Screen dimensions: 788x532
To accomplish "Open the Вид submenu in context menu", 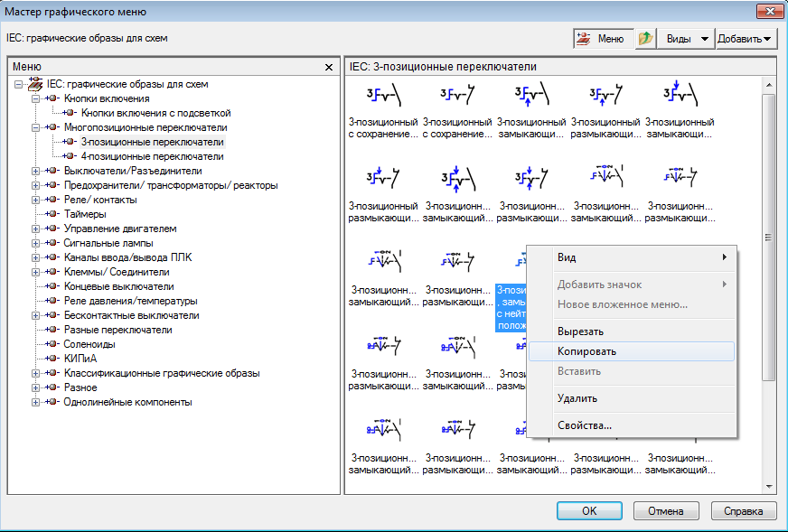I will click(x=631, y=257).
